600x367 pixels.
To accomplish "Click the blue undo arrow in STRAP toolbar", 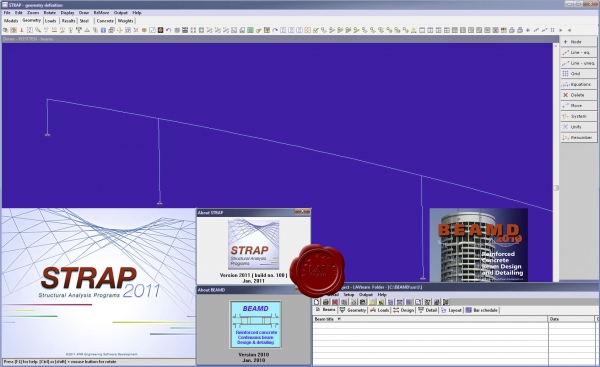I will point(168,30).
